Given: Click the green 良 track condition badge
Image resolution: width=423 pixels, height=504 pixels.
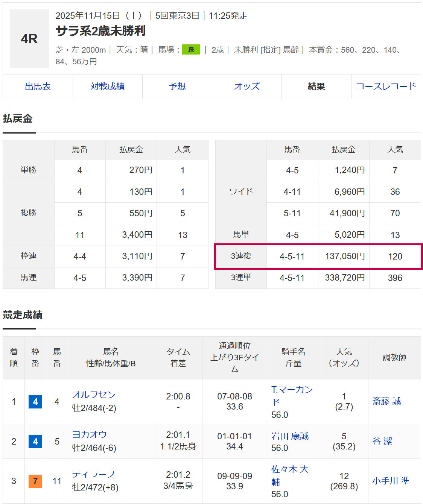Looking at the screenshot, I should pos(191,50).
